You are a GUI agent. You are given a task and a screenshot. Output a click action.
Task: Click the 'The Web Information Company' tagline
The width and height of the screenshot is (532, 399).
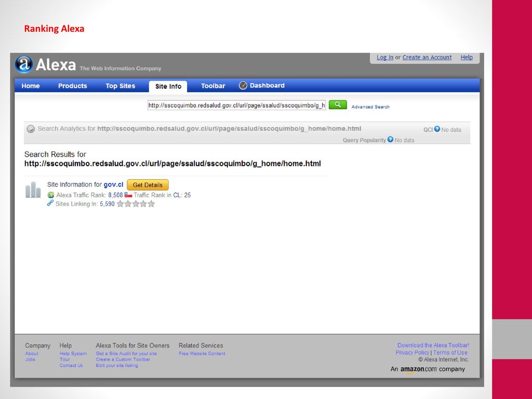pyautogui.click(x=121, y=68)
